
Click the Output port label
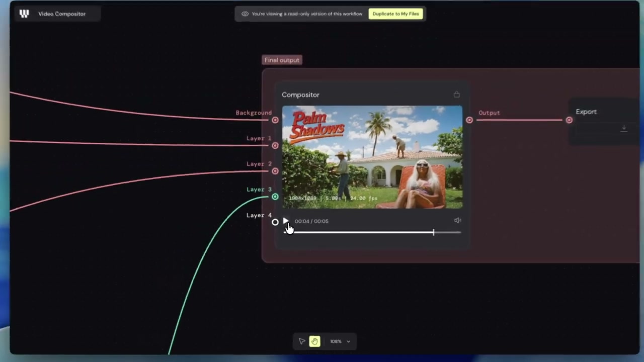tap(489, 113)
